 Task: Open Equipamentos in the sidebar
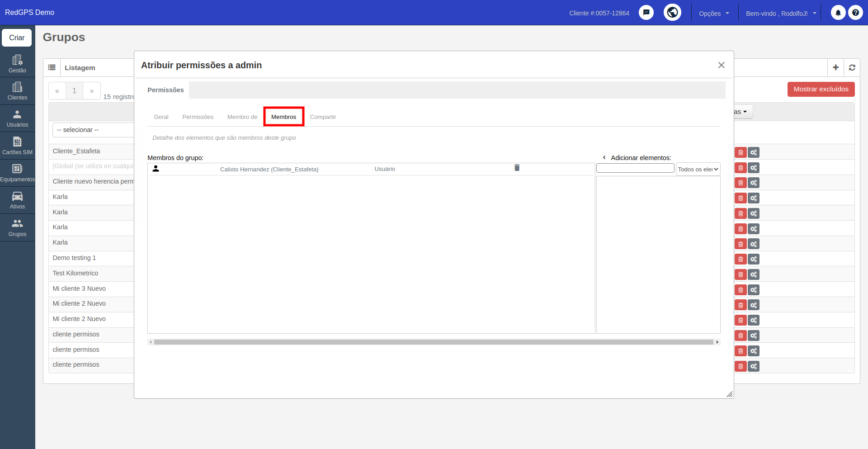(x=17, y=173)
